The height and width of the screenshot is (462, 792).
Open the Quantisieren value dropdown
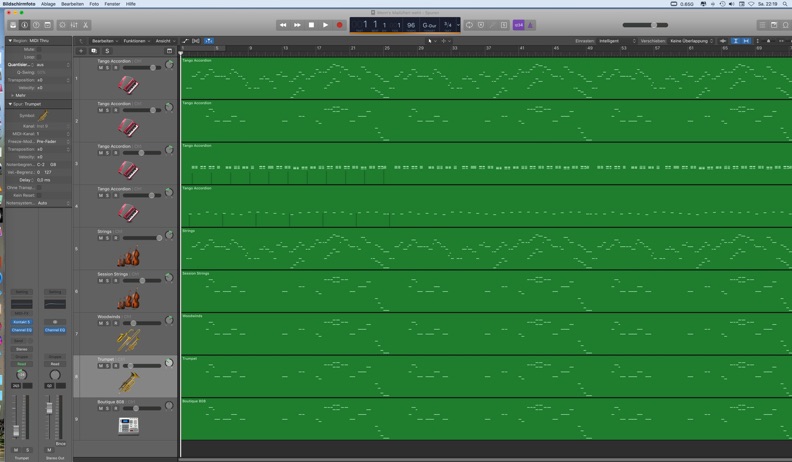pos(53,65)
